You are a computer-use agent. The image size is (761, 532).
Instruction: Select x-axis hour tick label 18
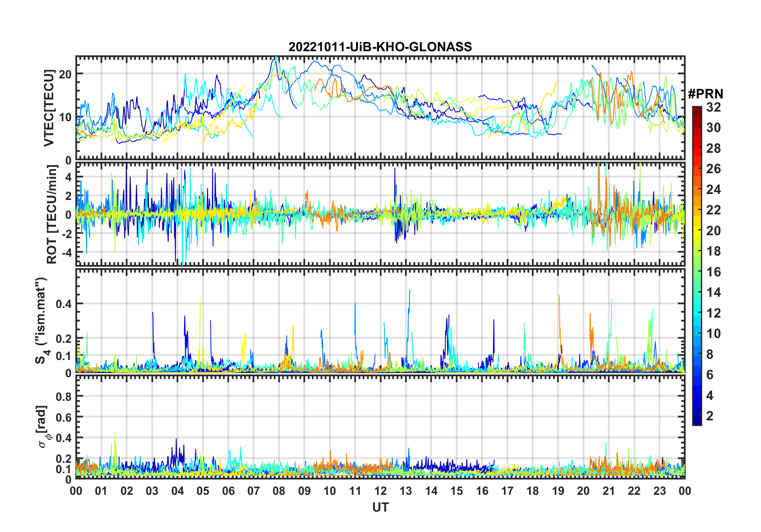(533, 491)
